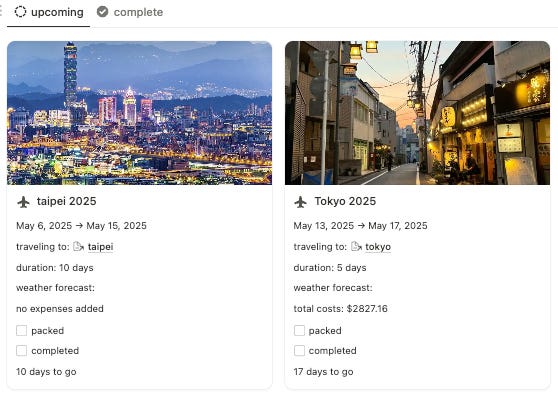Click the date May 6, 2025 → May 15, 2025

pos(81,226)
